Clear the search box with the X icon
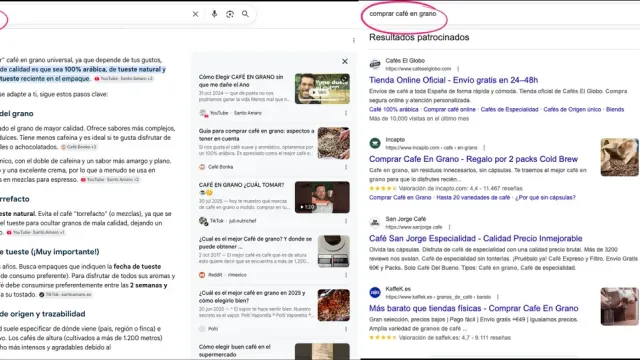Screen dimensions: 640x360 196,14
